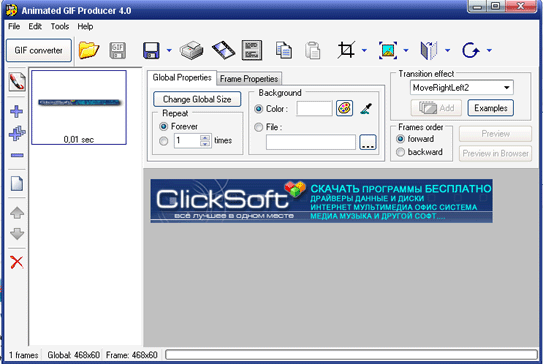
Task: Add a frame with the single plus icon
Action: pyautogui.click(x=17, y=112)
